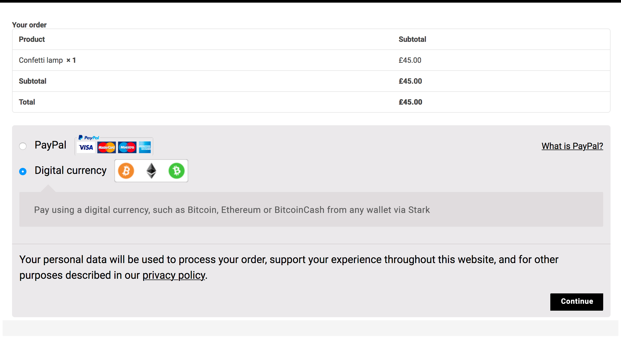
Task: Select the Digital currency radio button
Action: [x=23, y=172]
